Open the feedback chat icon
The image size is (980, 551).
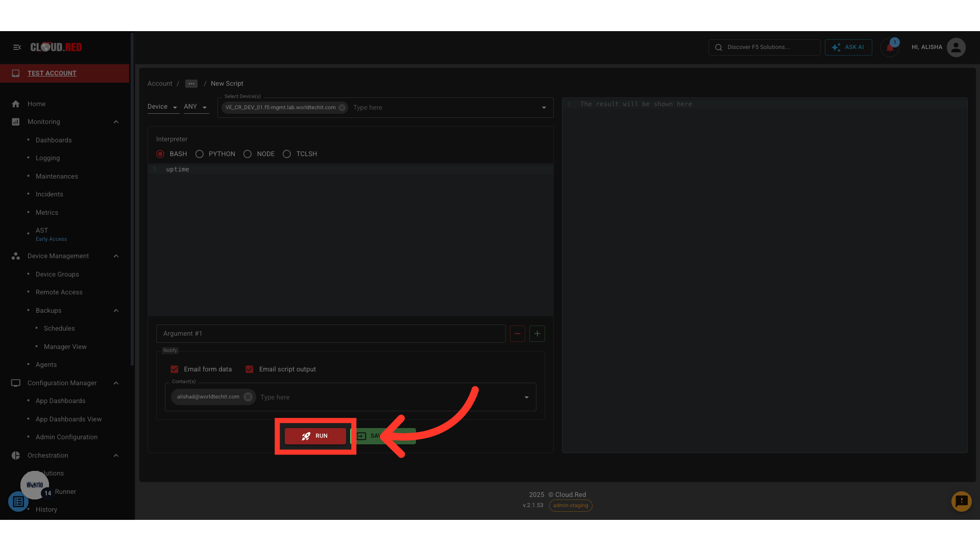(961, 502)
